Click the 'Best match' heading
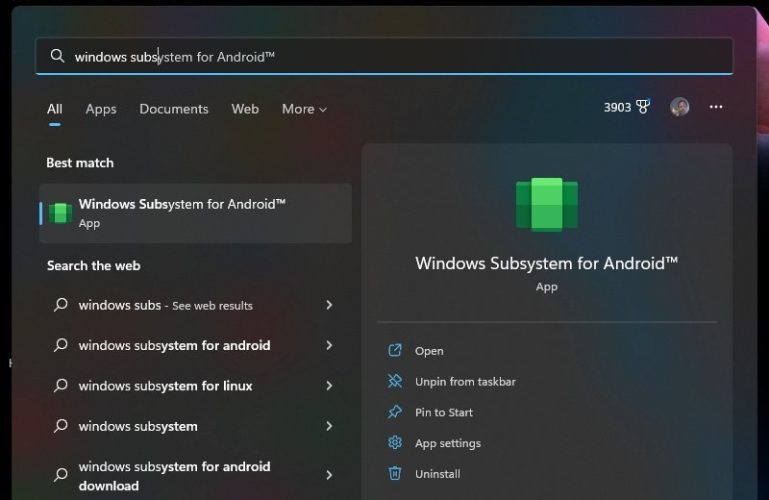This screenshot has height=500, width=769. tap(80, 163)
